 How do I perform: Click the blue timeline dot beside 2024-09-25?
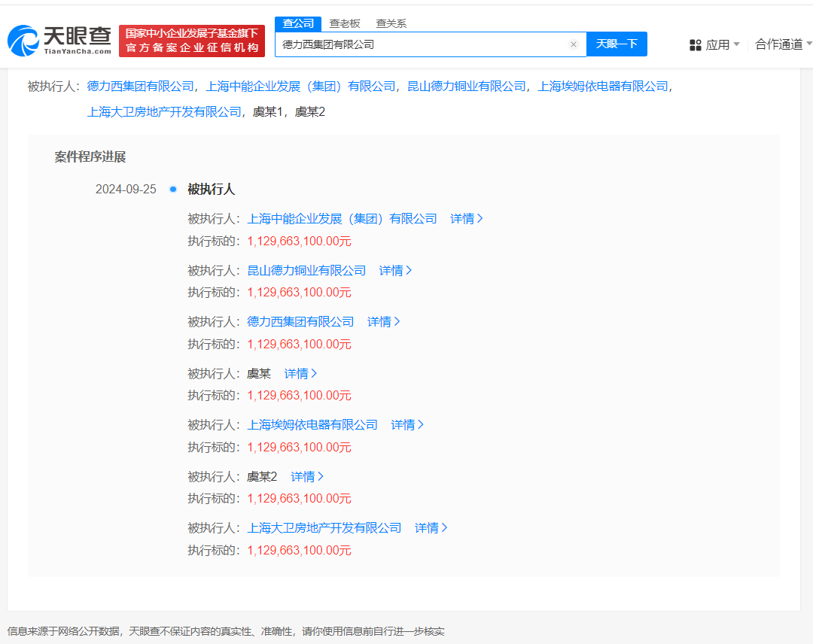[172, 190]
